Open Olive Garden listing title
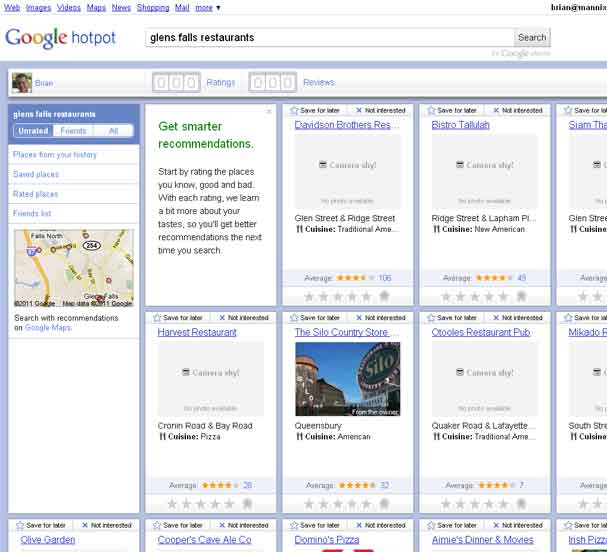Viewport: 607px width, 552px height. tap(48, 540)
